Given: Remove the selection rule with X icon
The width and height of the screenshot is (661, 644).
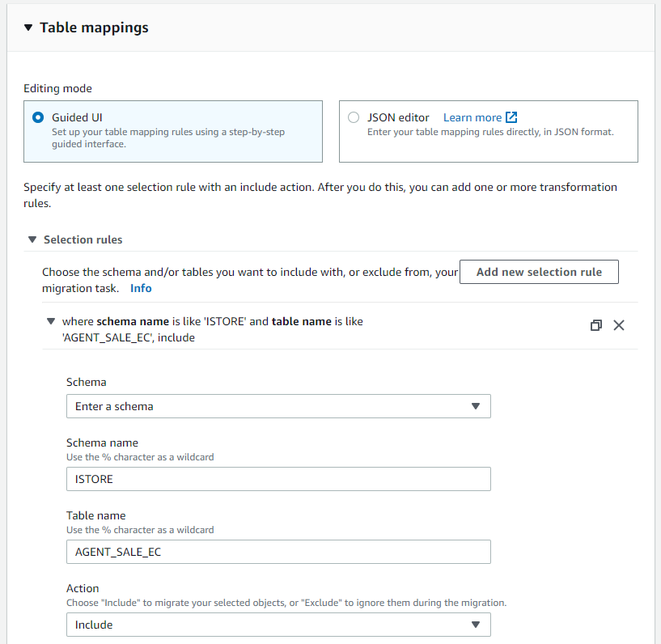Looking at the screenshot, I should pos(619,325).
